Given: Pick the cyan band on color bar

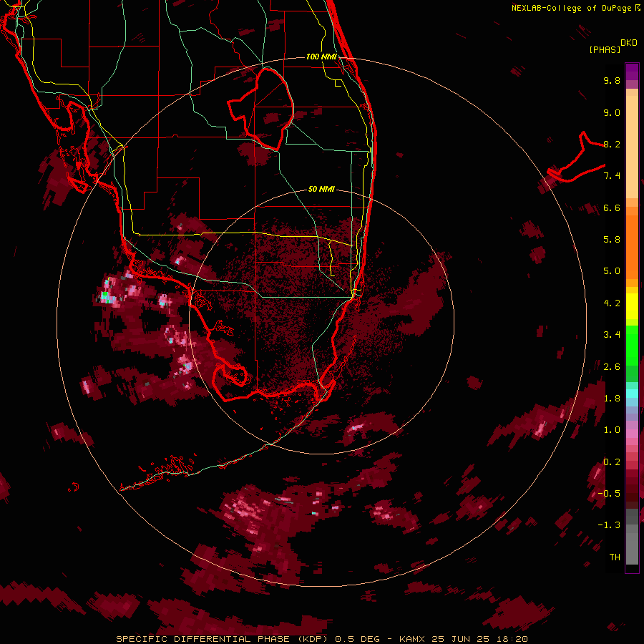Looking at the screenshot, I should [632, 394].
